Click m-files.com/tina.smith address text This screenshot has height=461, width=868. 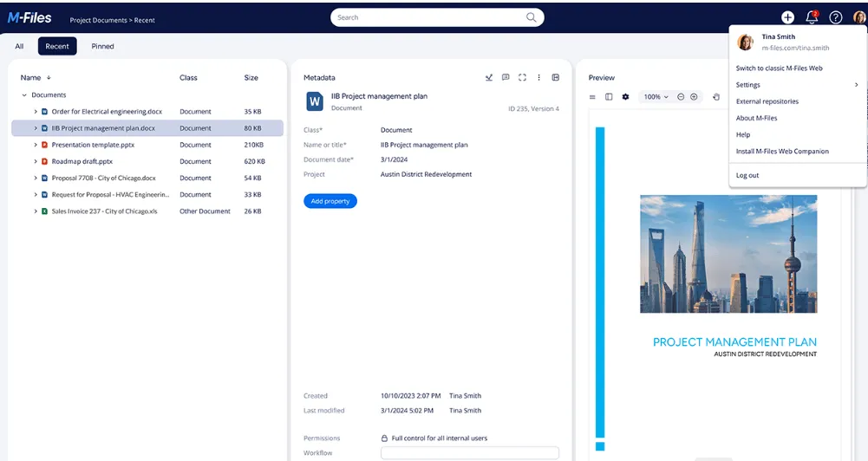tap(795, 48)
